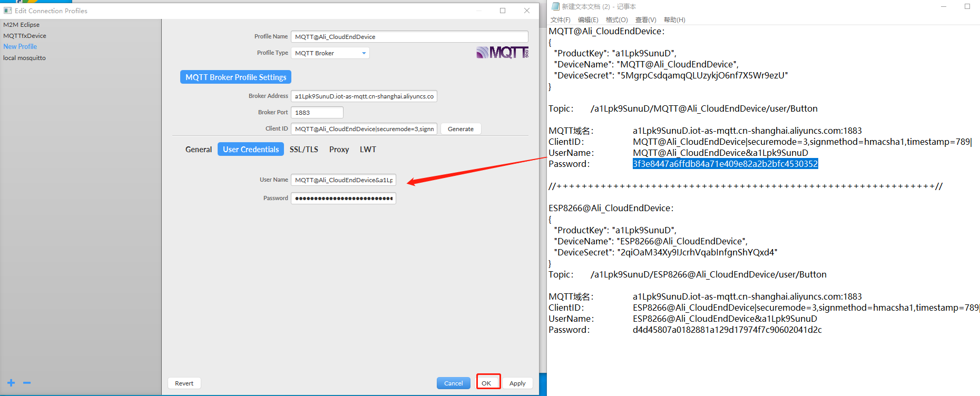980x396 pixels.
Task: Select New Profile entry in list
Action: [20, 46]
